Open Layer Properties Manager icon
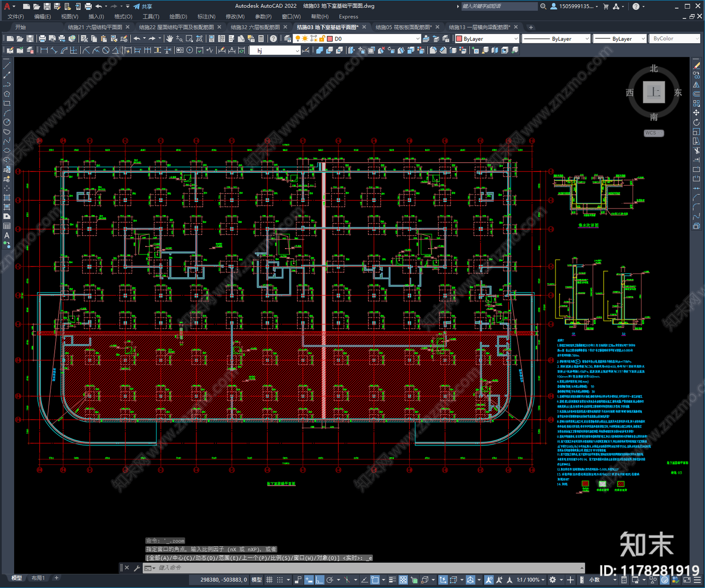Screen dimensions: 705x588 click(x=288, y=39)
